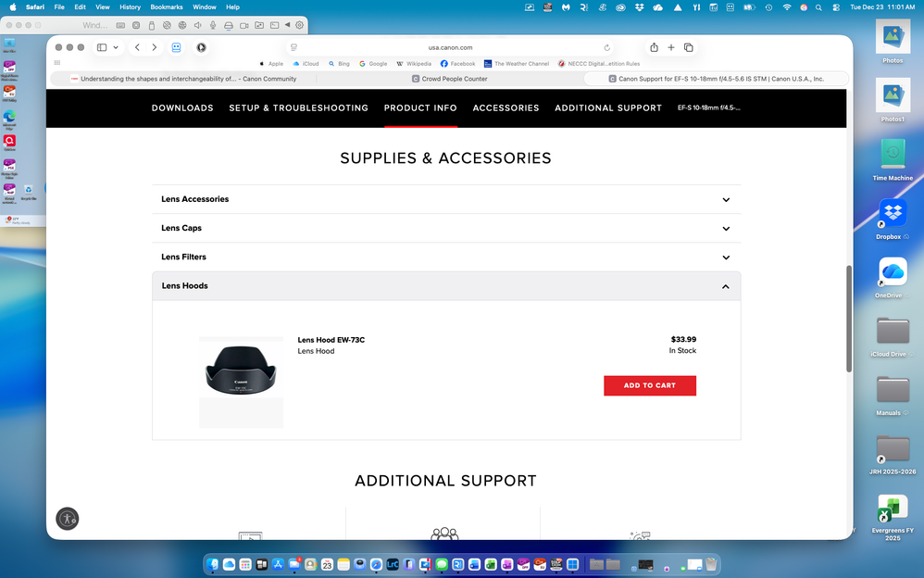Open the sidebar tab group dropdown arrow
Image resolution: width=924 pixels, height=578 pixels.
click(116, 47)
